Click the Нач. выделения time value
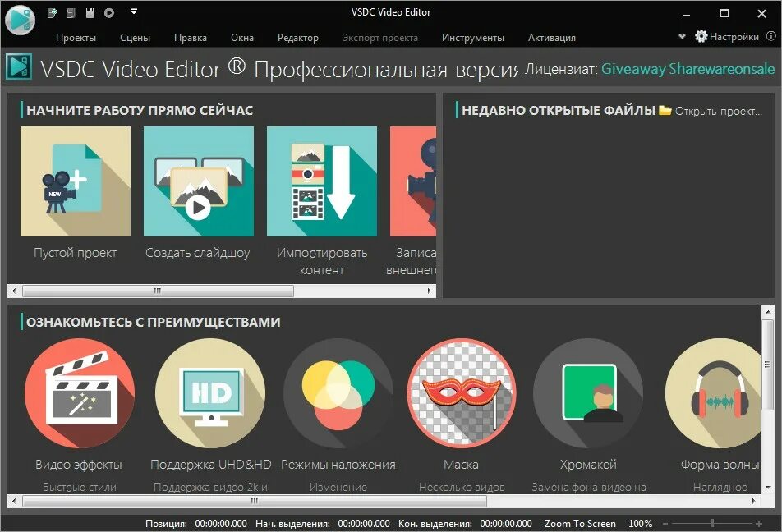The width and height of the screenshot is (782, 532). (364, 524)
